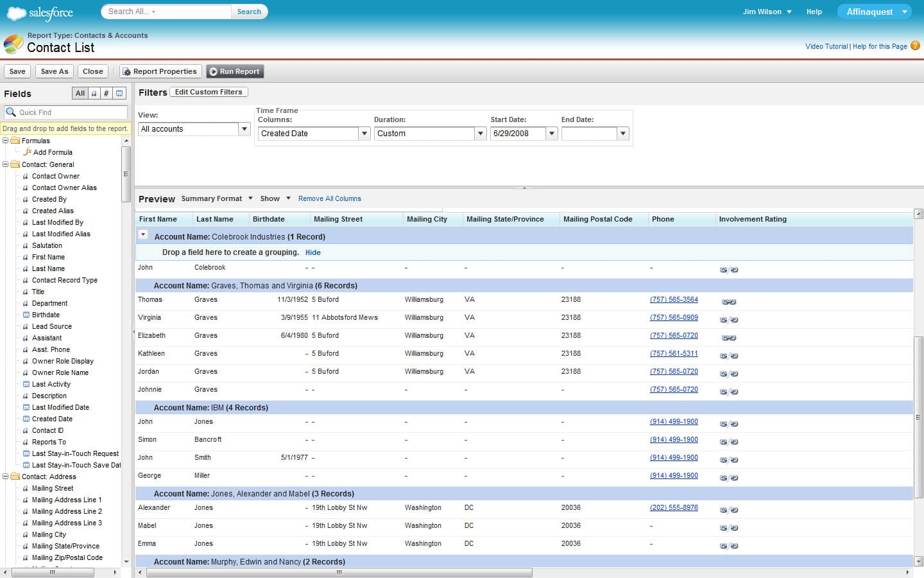
Task: Click the Contact: General folder icon
Action: point(15,164)
